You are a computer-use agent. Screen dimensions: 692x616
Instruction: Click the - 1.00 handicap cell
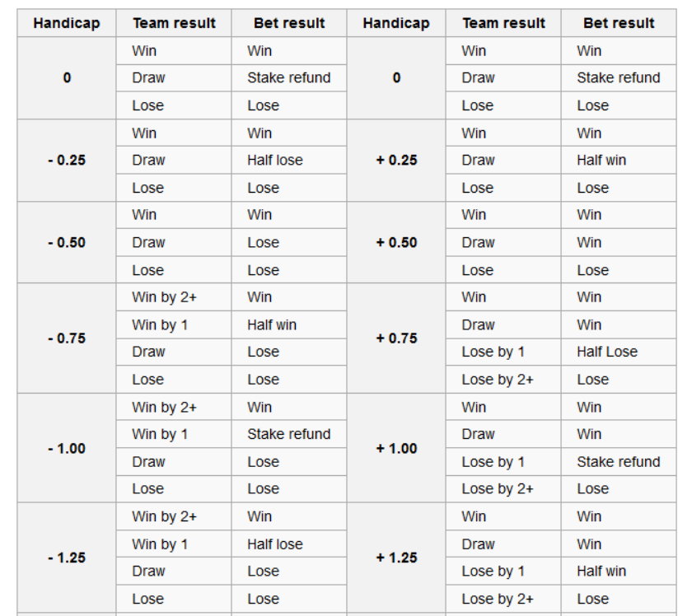click(67, 448)
